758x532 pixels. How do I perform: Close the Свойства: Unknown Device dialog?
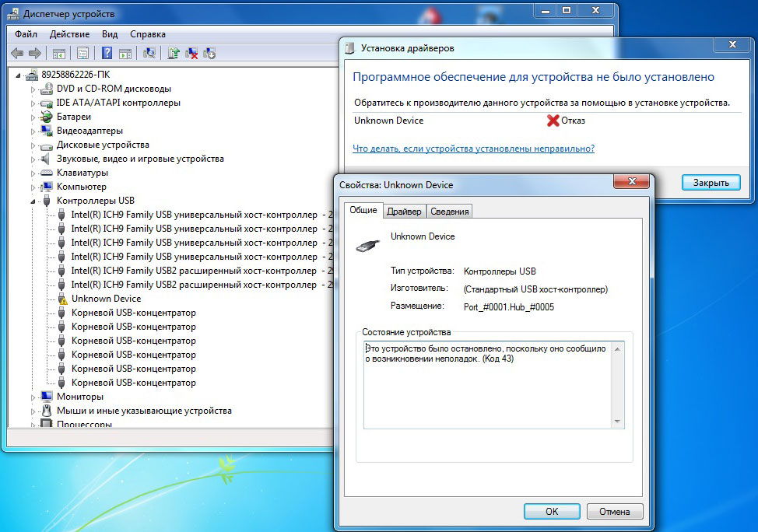click(x=631, y=181)
